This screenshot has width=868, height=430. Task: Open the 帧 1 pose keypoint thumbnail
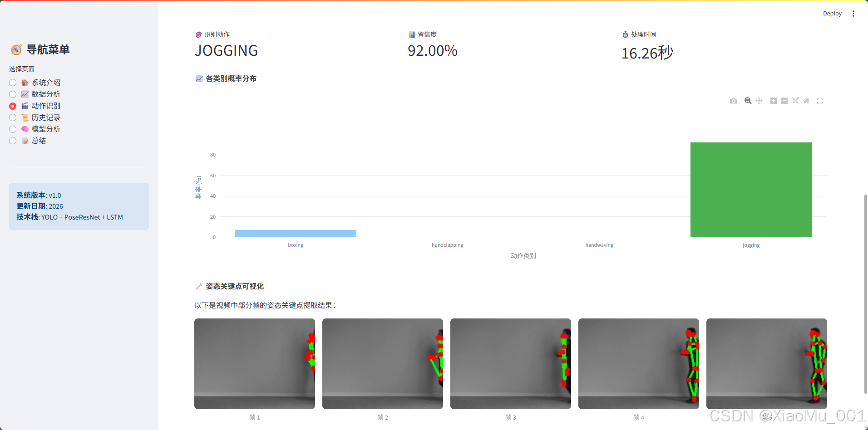point(255,364)
